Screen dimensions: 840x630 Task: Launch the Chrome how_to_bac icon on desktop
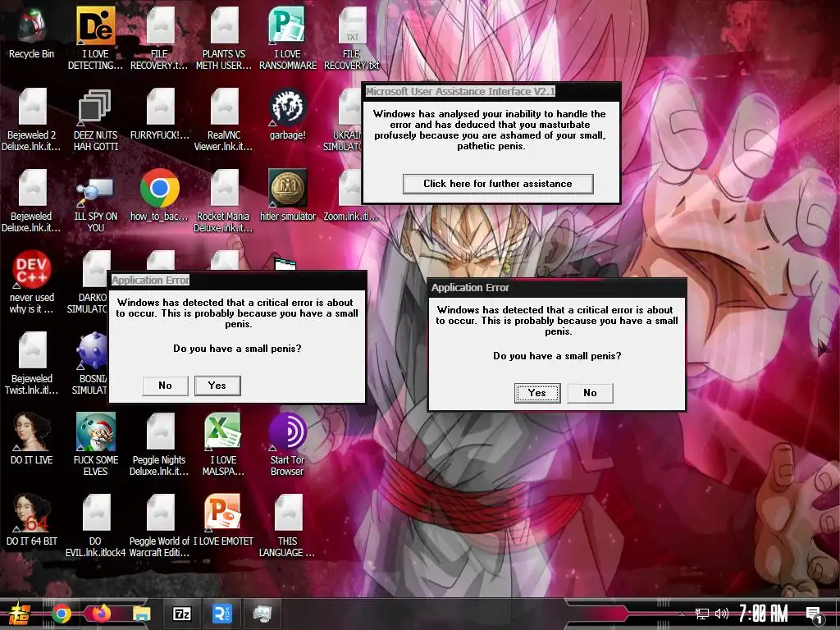160,189
